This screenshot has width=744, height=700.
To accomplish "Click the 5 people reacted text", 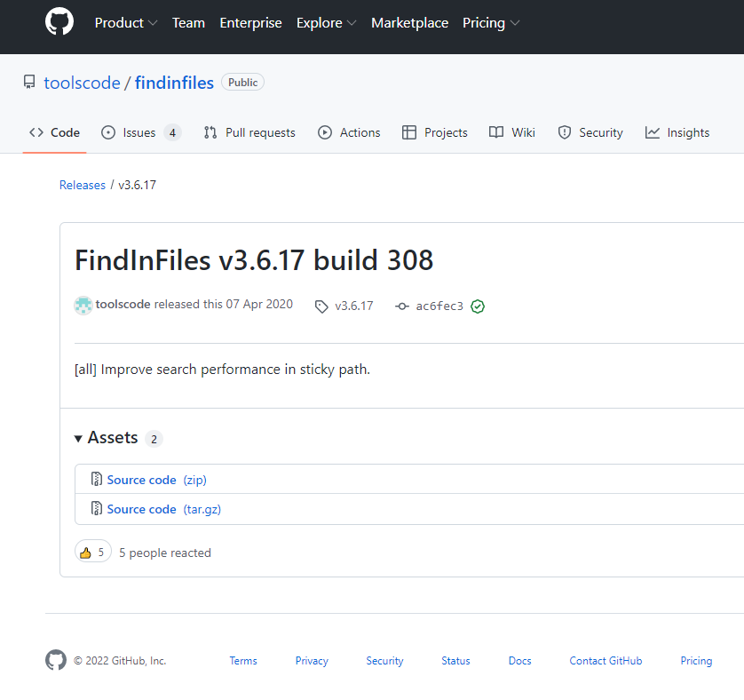I will [x=164, y=553].
